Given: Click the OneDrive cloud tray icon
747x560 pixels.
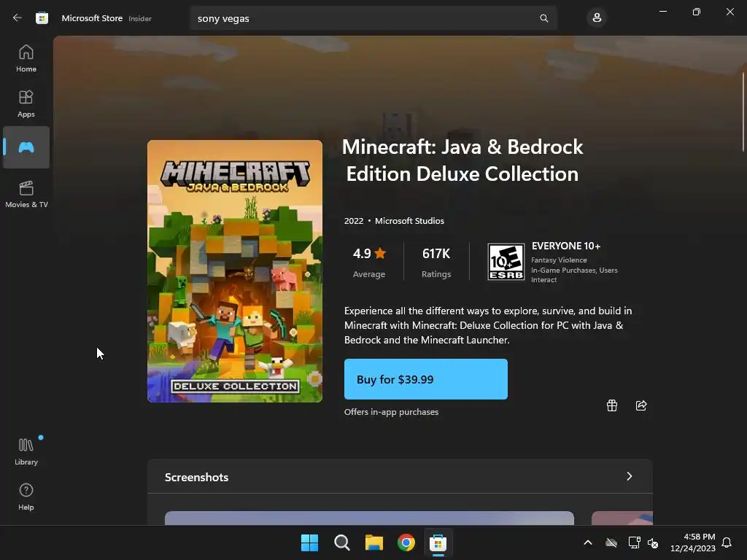Looking at the screenshot, I should (611, 542).
